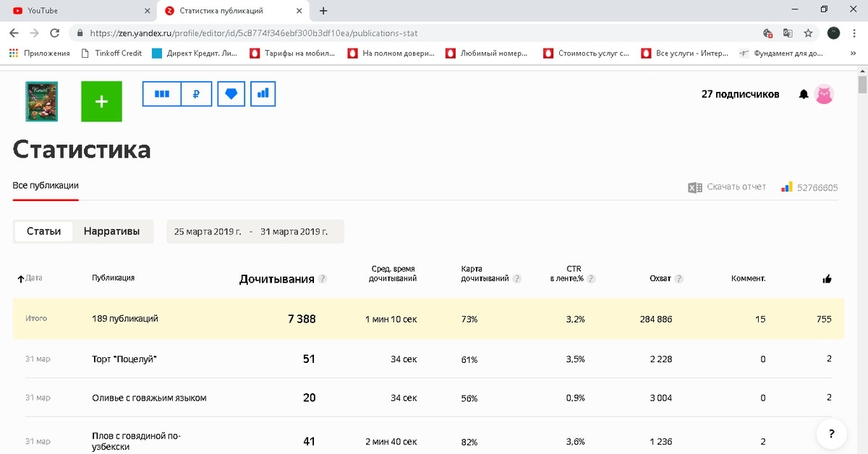Image resolution: width=868 pixels, height=454 pixels.
Task: Click the notification bell icon
Action: [804, 94]
